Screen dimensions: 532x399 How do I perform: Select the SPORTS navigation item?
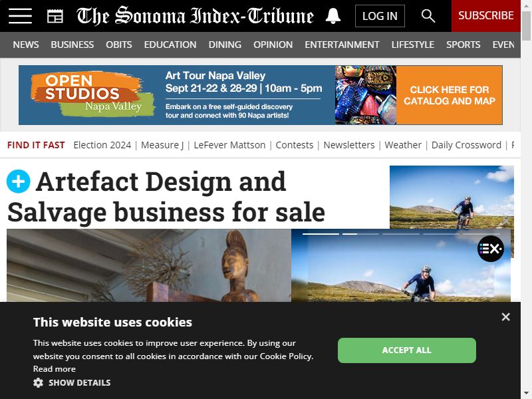click(463, 45)
